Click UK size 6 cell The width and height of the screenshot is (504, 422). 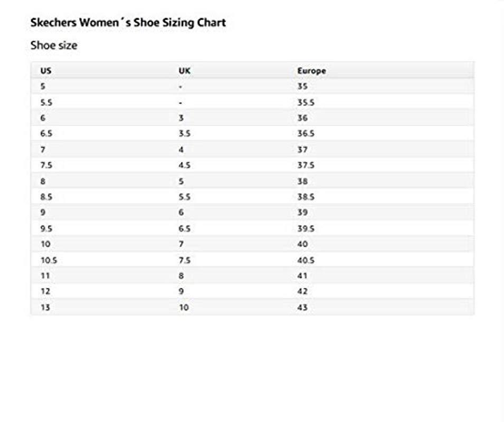click(x=181, y=213)
